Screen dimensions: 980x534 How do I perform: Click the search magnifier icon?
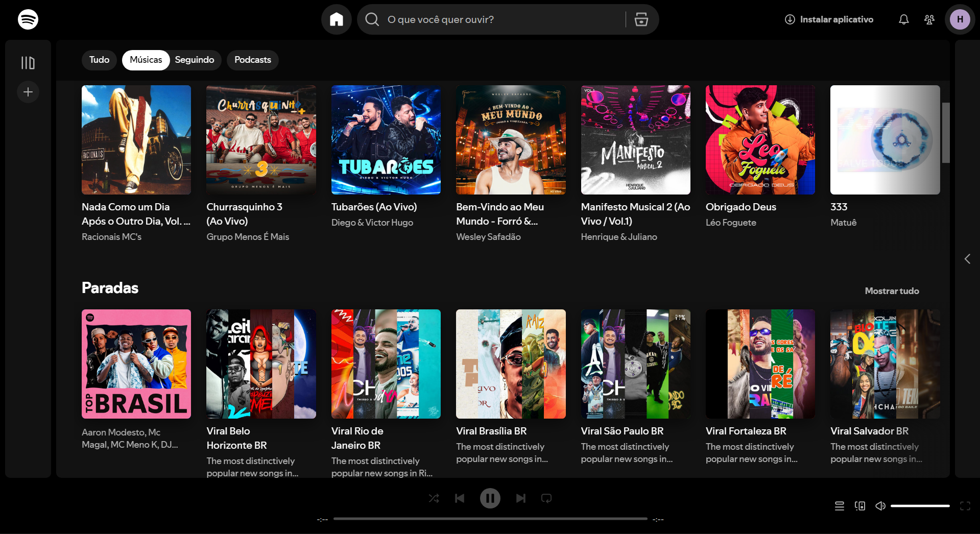coord(372,19)
